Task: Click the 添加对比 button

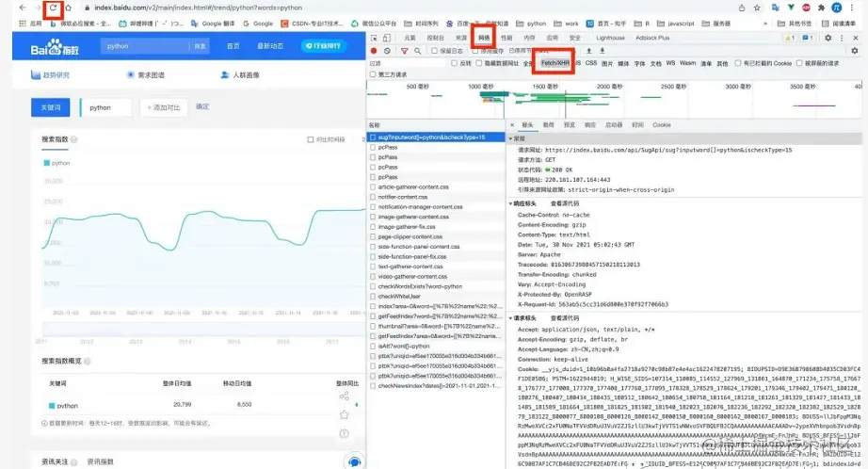Action: tap(165, 107)
